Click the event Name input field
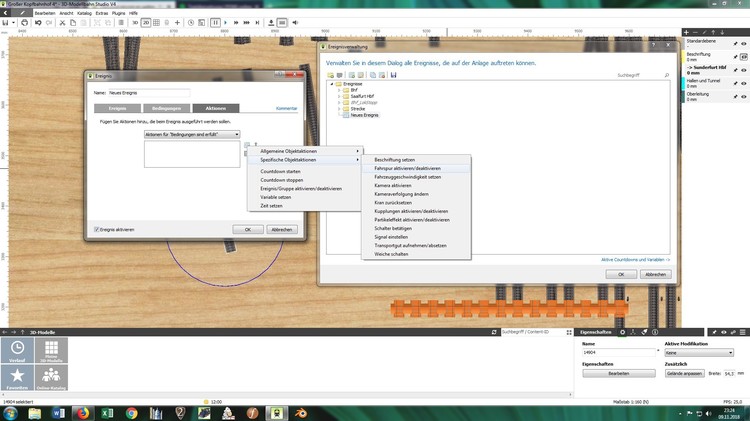 pos(149,93)
